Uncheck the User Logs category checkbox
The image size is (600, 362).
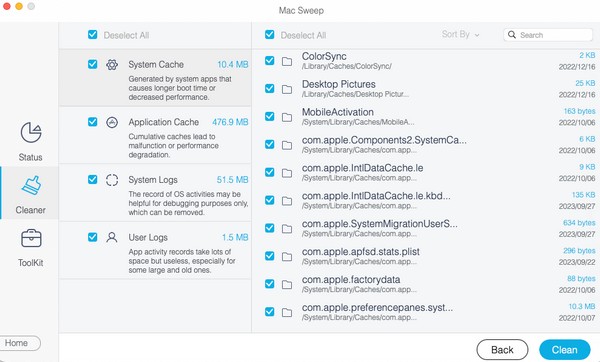point(93,237)
